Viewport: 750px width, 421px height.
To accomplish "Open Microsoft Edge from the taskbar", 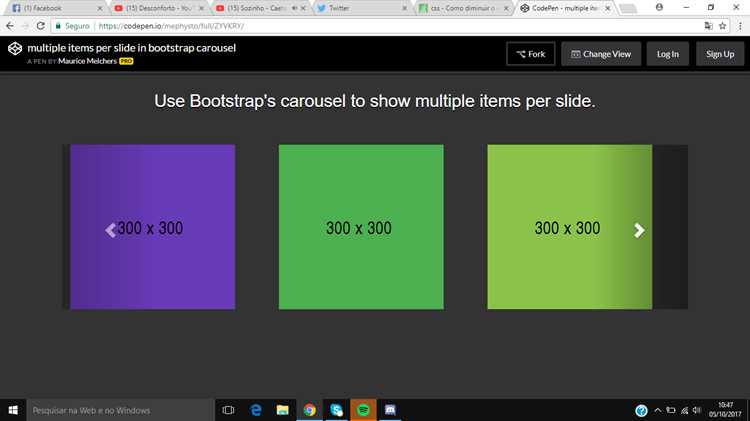I will pos(256,410).
